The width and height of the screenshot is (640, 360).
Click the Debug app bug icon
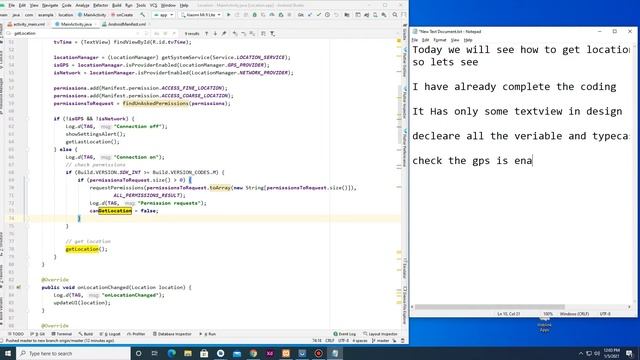pos(255,15)
